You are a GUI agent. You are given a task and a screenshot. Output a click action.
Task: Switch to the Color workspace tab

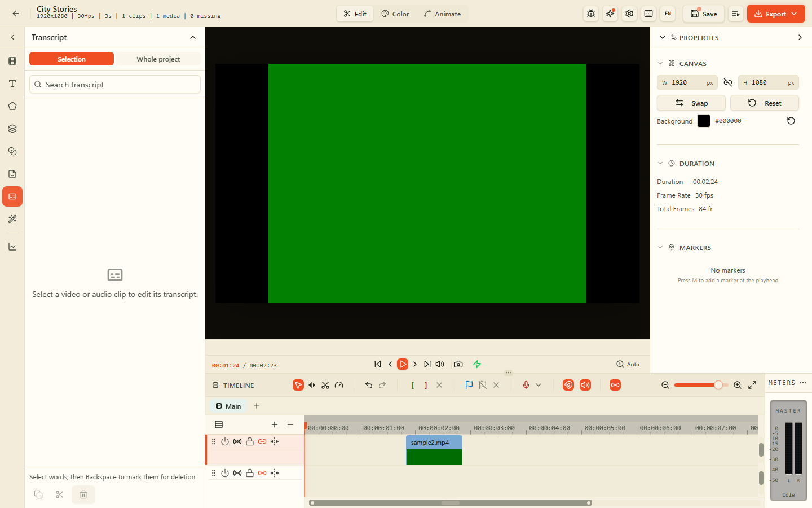395,14
